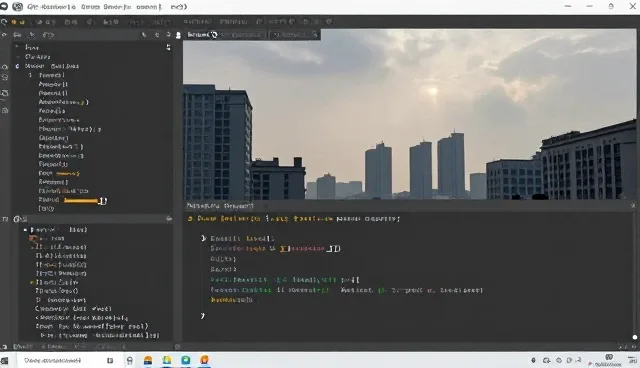Open the orange-and-blue taskbar app icon

pyautogui.click(x=148, y=360)
